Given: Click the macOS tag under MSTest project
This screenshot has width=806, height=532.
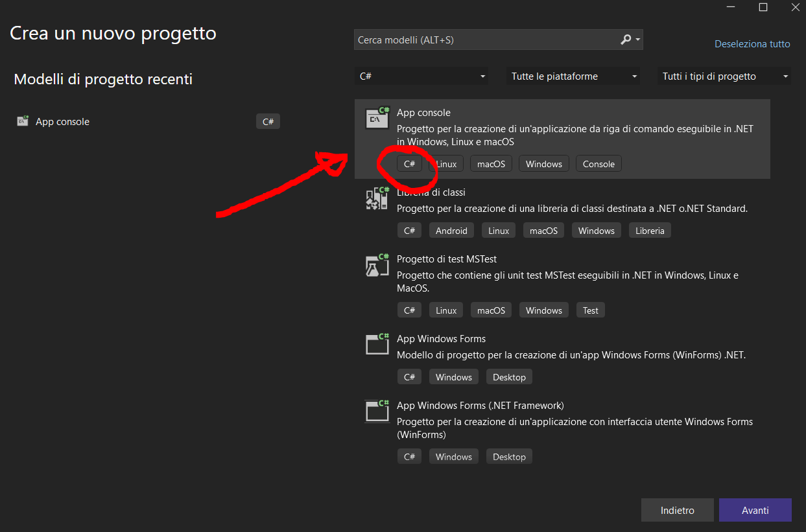Looking at the screenshot, I should (491, 310).
